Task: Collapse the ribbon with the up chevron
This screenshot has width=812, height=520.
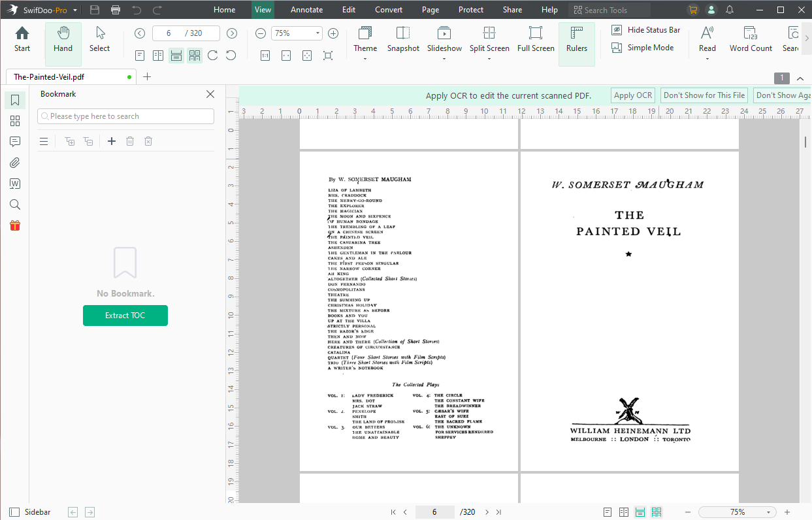Action: [x=800, y=78]
